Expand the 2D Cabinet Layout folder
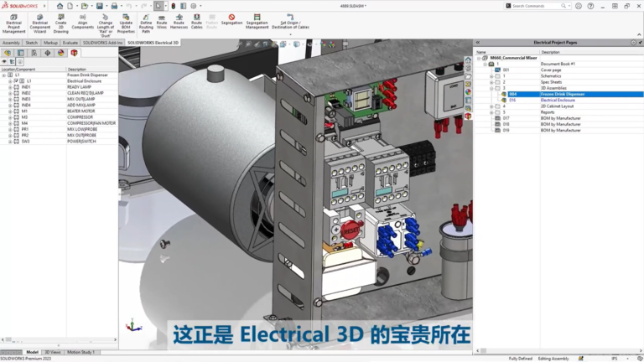 [x=491, y=106]
